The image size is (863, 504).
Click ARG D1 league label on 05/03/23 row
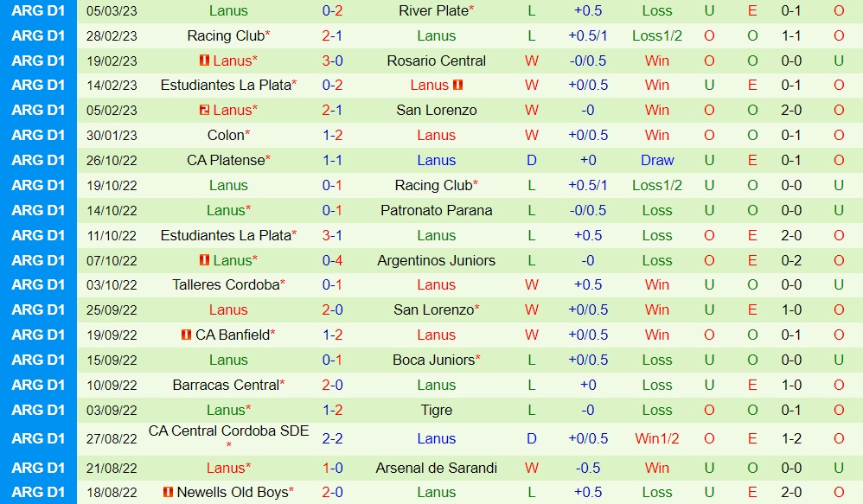(x=38, y=10)
